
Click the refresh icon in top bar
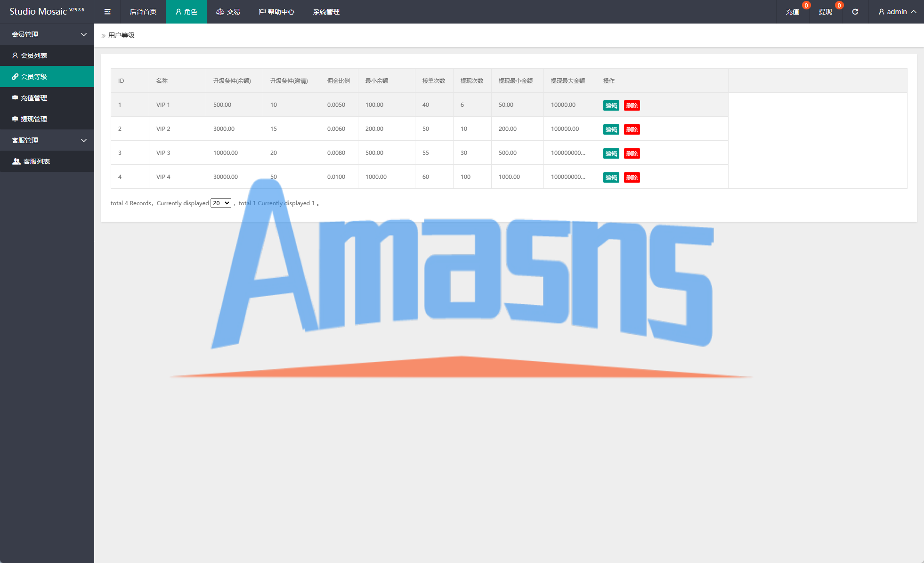(x=855, y=12)
